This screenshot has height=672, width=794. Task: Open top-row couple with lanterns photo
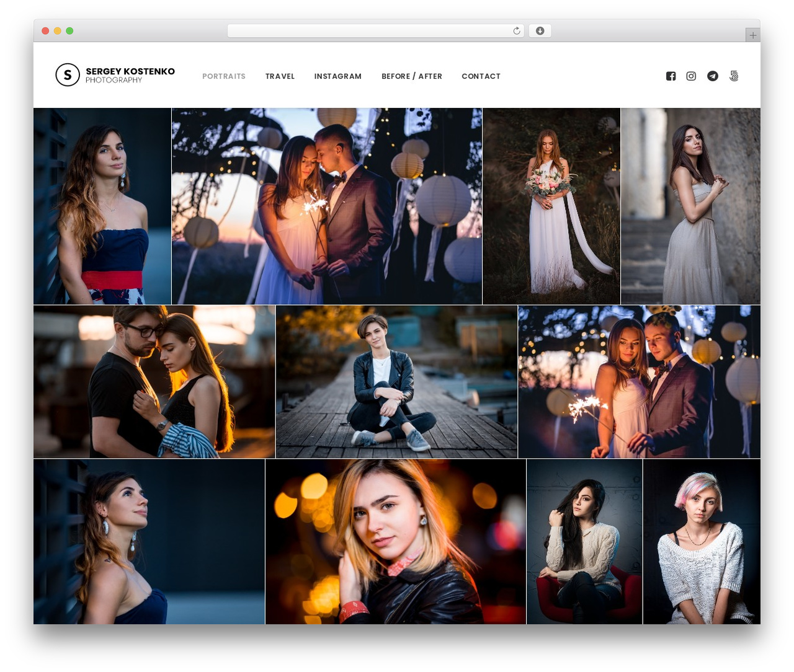(x=327, y=206)
